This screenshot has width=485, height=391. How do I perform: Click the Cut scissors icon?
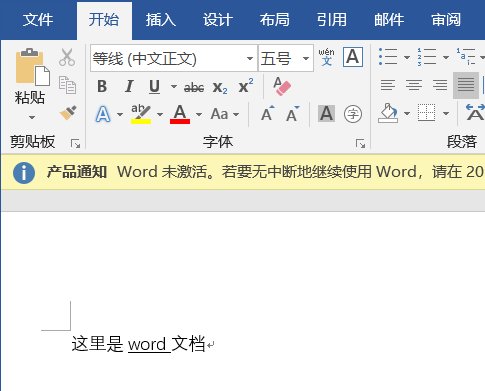point(67,57)
